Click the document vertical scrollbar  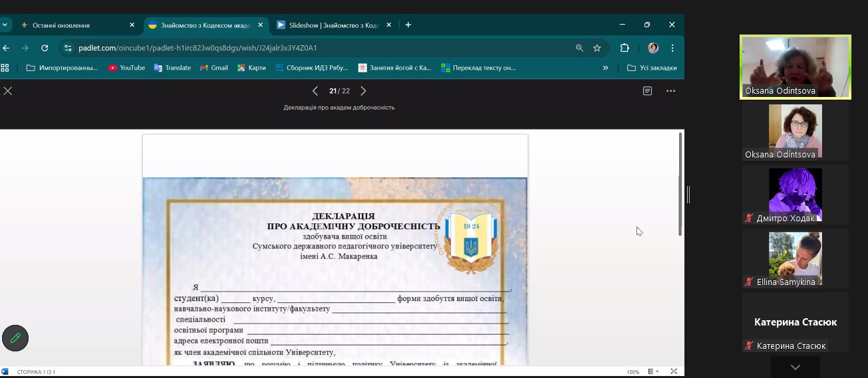680,184
